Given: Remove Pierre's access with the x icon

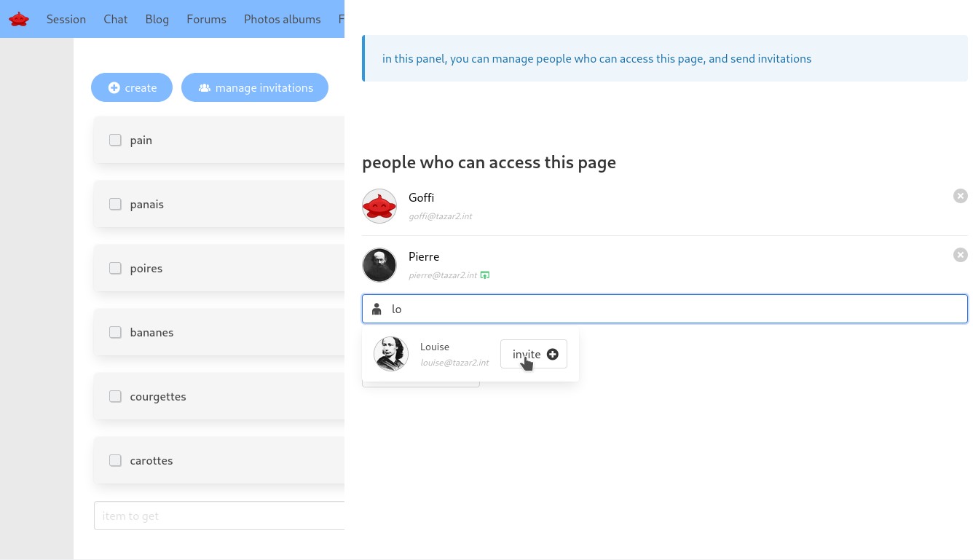Looking at the screenshot, I should tap(961, 255).
